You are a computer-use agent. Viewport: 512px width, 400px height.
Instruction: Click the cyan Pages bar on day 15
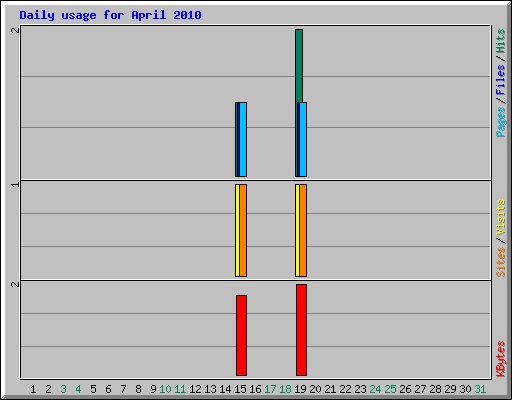243,139
